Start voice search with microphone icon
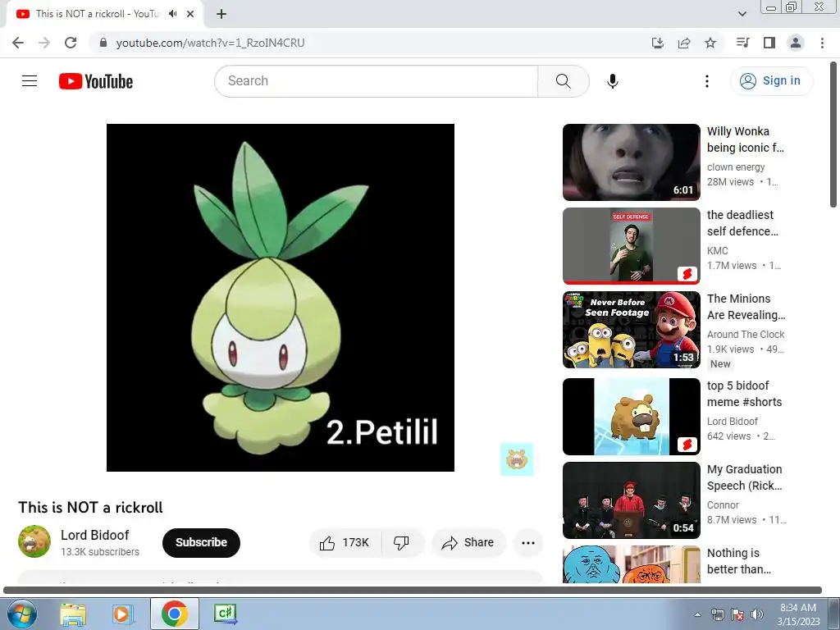 (x=612, y=81)
